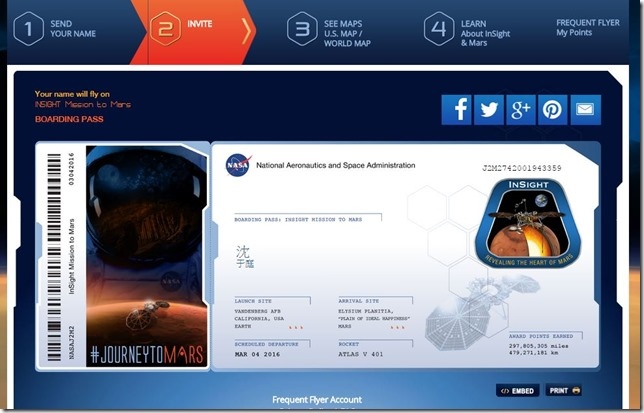644x413 pixels.
Task: Select step 1 hexagon icon
Action: tap(28, 29)
